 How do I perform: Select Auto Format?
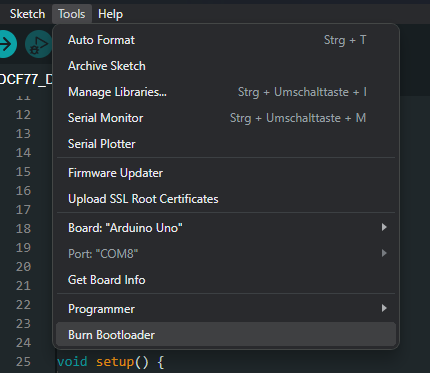click(226, 40)
